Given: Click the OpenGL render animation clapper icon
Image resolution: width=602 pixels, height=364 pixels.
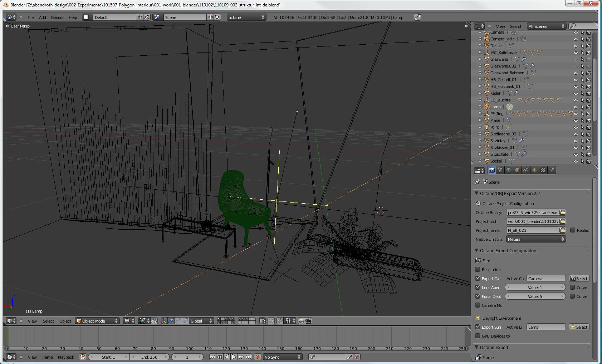Looking at the screenshot, I should [x=309, y=321].
